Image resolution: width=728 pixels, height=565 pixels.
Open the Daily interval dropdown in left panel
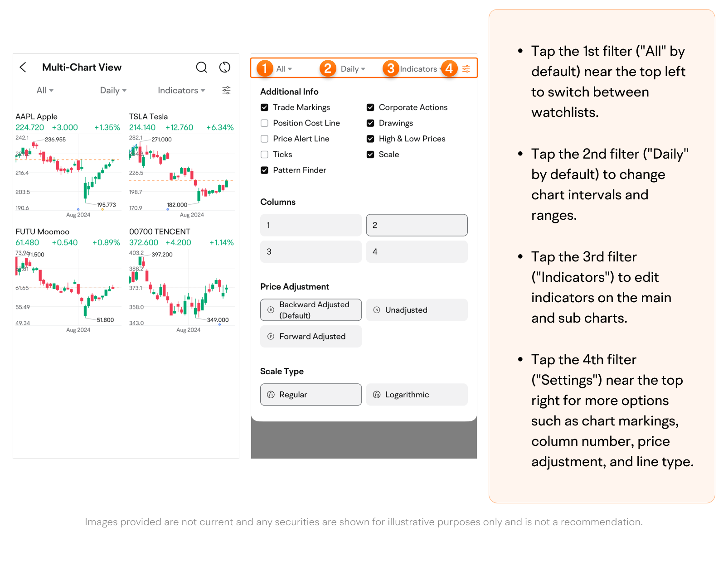(x=113, y=91)
